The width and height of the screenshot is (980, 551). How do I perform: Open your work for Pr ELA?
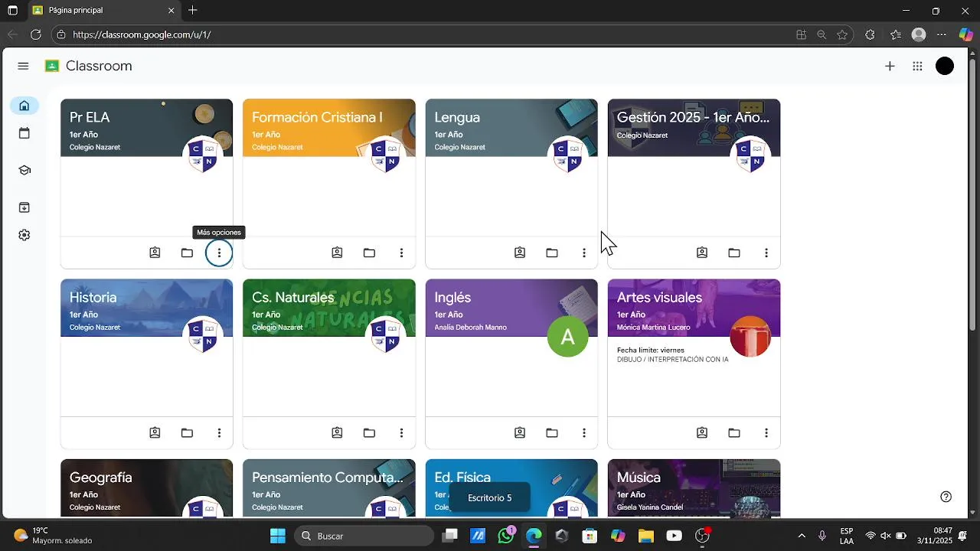pos(155,253)
